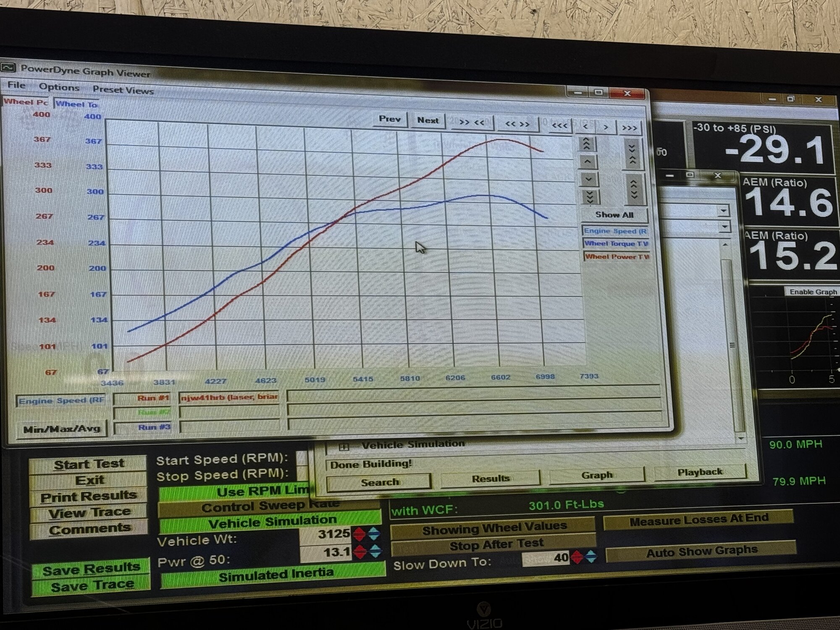Viewport: 840px width, 630px height.
Task: Toggle Auto Show Graphs option
Action: tap(701, 552)
